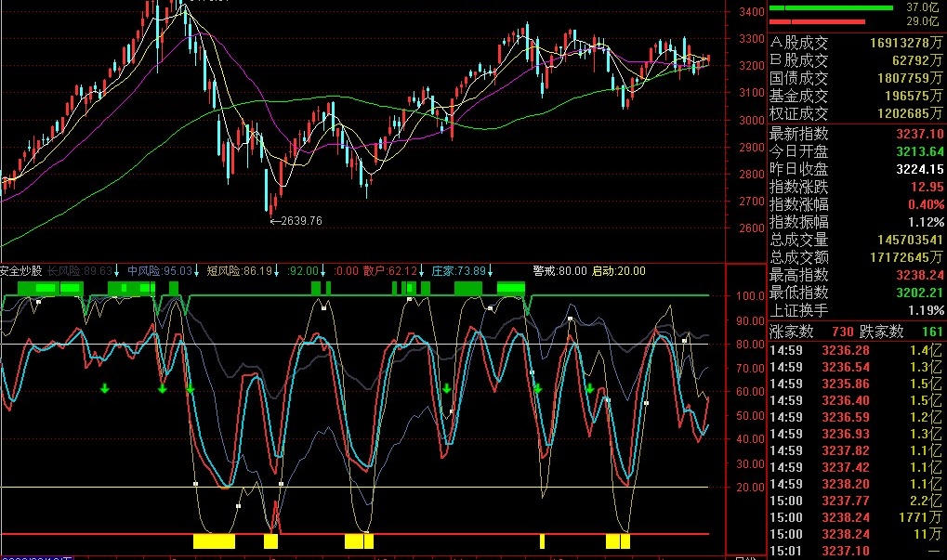The image size is (947, 560).
Task: Click the 启动:20.00 threshold label
Action: click(x=618, y=271)
